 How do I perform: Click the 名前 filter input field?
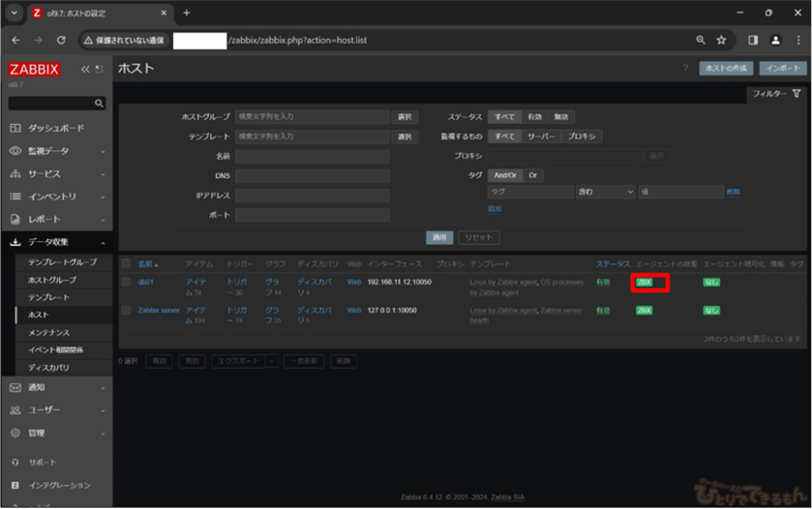click(x=312, y=156)
